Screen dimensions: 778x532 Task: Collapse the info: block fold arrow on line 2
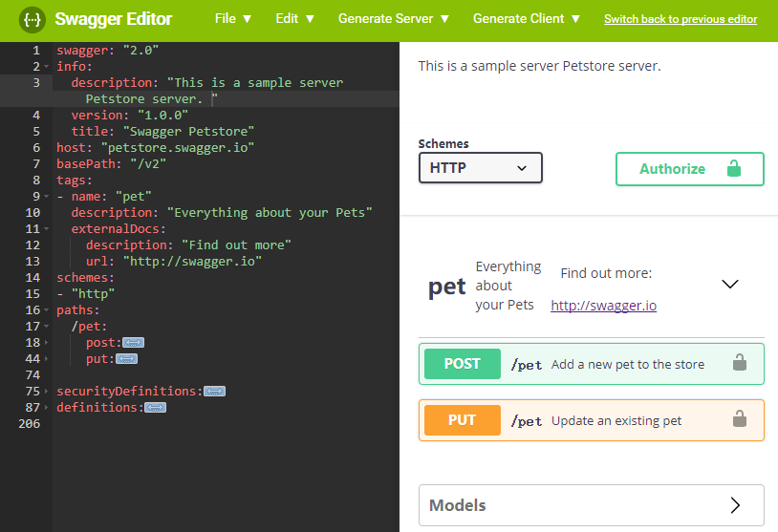(x=47, y=67)
